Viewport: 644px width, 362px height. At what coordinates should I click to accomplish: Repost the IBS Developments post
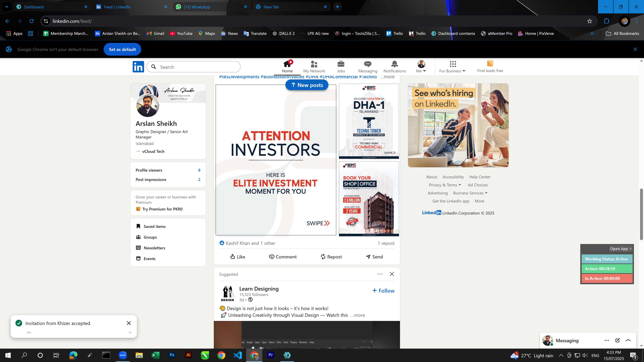coord(331,257)
